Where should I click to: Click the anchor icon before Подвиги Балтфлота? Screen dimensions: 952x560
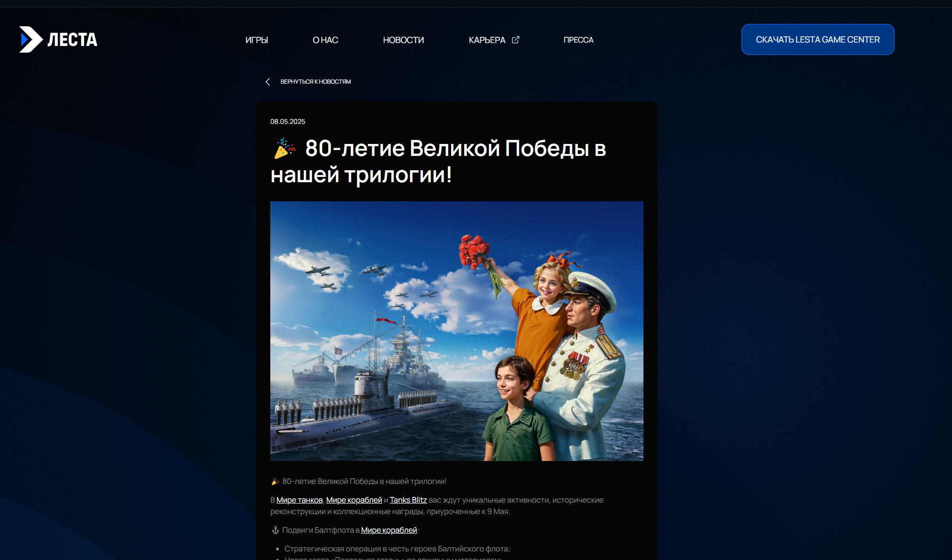[x=275, y=530]
